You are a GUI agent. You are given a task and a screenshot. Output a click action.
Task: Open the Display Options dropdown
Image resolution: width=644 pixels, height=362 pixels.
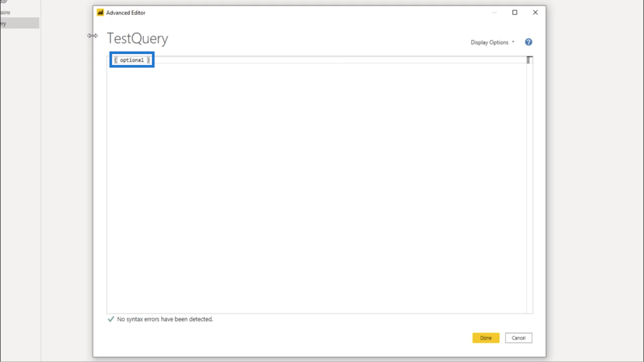489,43
